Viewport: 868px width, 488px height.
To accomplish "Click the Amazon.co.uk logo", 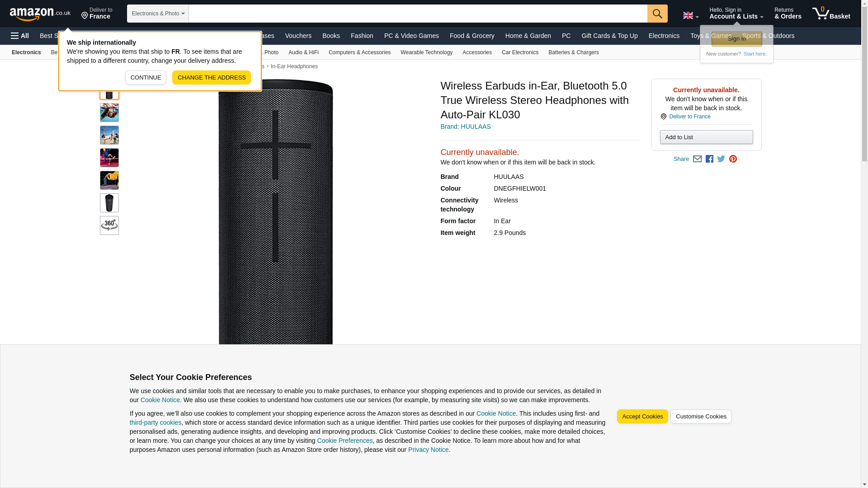I will point(40,14).
